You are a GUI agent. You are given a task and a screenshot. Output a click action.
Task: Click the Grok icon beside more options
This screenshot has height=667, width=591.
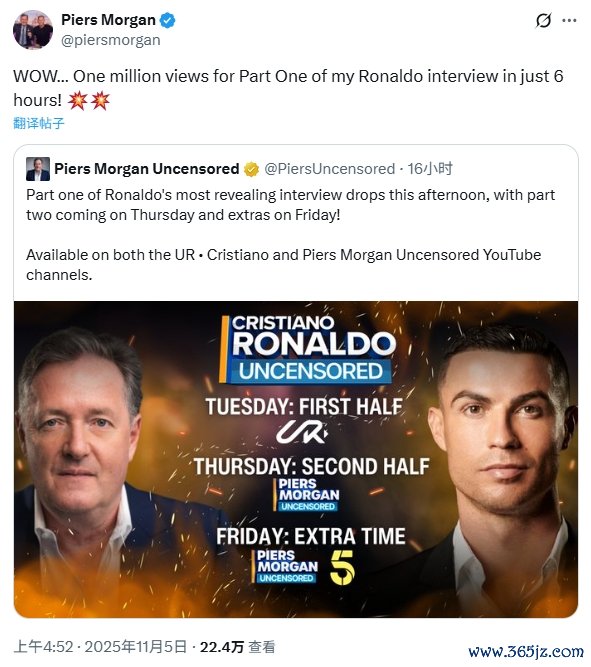(543, 20)
